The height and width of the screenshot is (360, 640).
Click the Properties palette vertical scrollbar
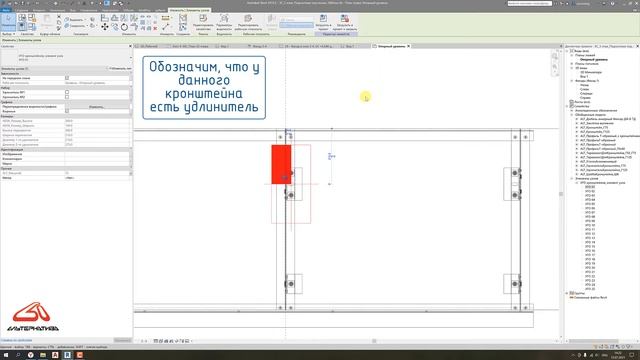click(131, 122)
